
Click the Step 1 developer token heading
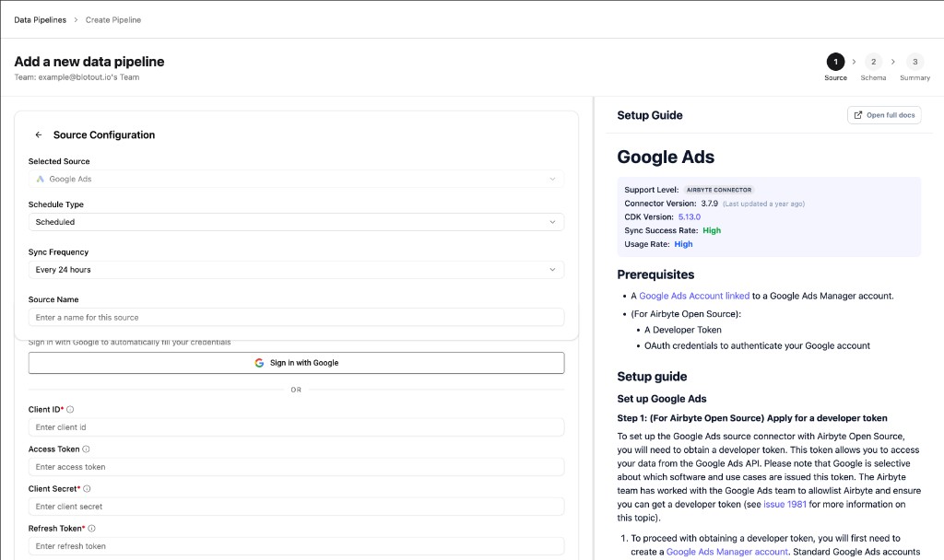click(752, 418)
